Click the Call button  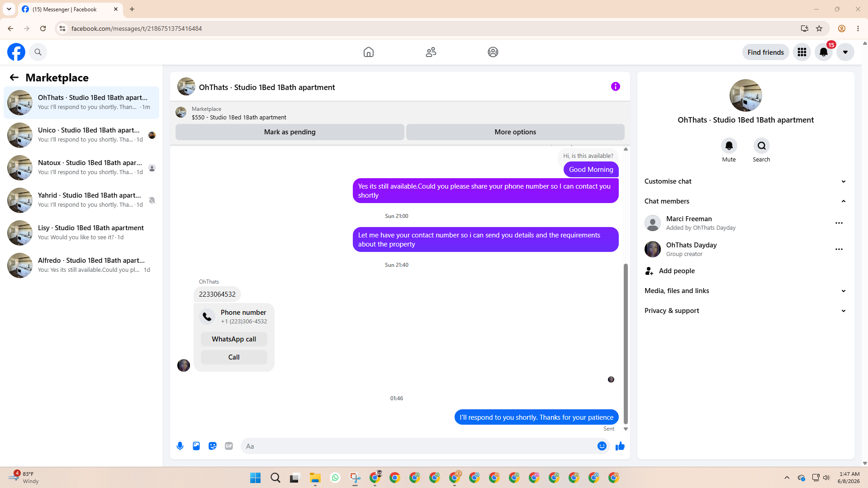tap(234, 357)
